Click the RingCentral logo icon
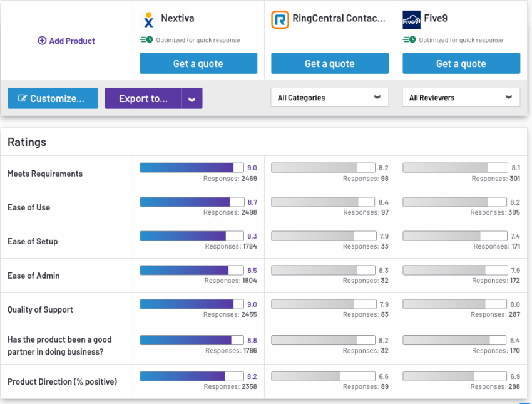 click(280, 19)
